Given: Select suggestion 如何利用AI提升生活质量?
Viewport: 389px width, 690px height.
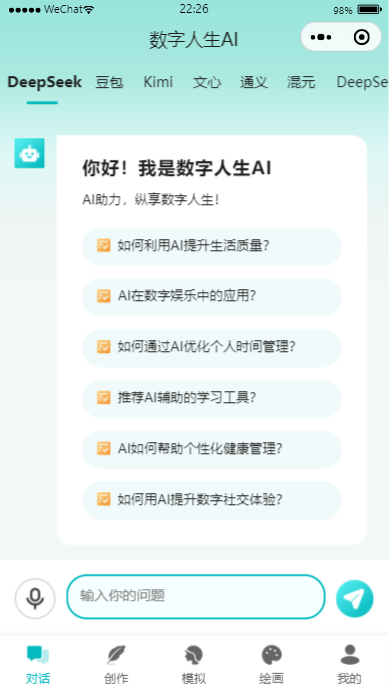Looking at the screenshot, I should coord(212,246).
